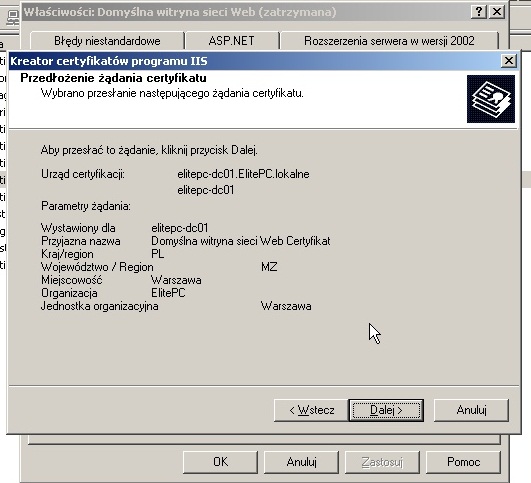
Task: Click the certificate stack icon in header
Action: [491, 99]
